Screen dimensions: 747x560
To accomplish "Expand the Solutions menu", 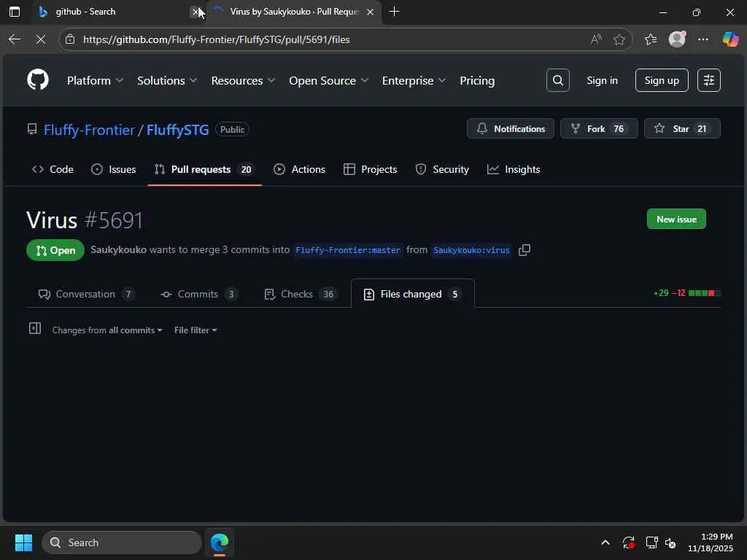I will tap(167, 80).
